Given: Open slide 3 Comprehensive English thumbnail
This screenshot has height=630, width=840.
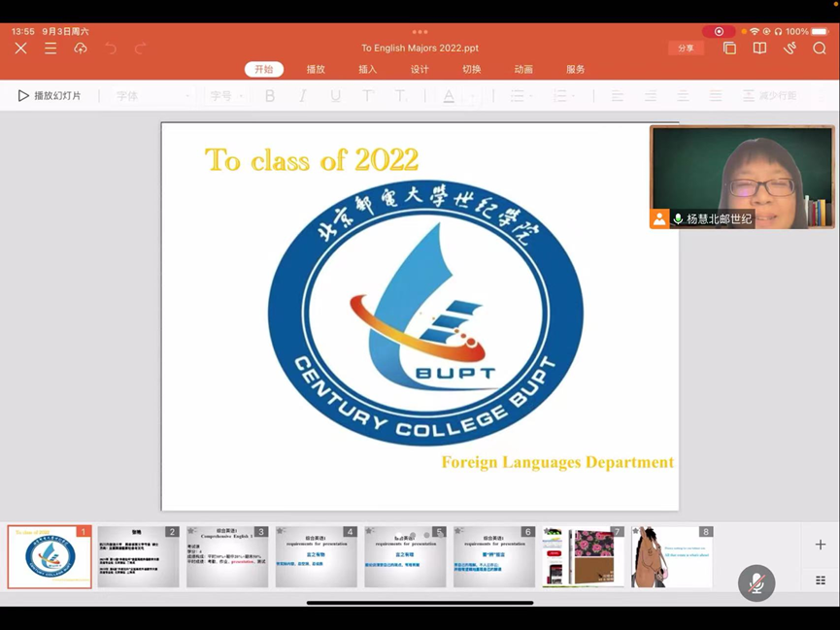Looking at the screenshot, I should (x=227, y=556).
